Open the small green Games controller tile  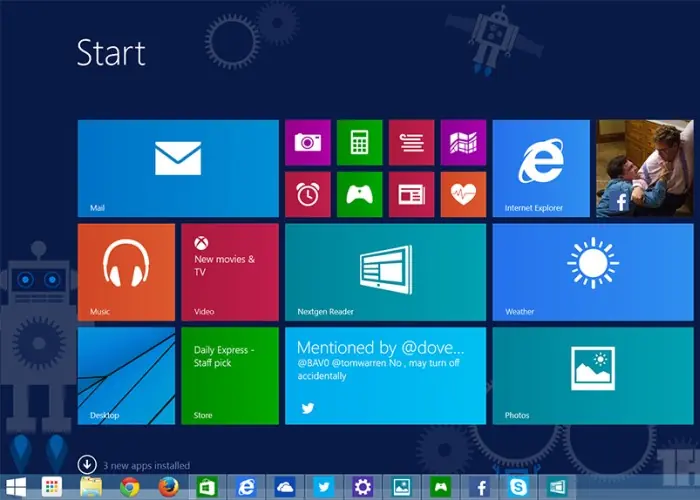[x=360, y=195]
